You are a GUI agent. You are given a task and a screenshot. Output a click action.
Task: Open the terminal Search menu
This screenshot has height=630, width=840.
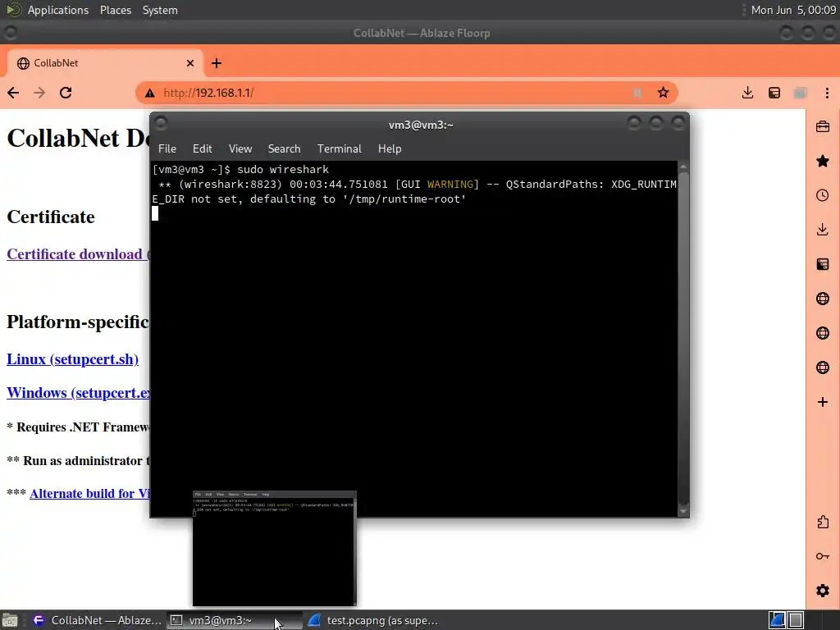click(284, 149)
